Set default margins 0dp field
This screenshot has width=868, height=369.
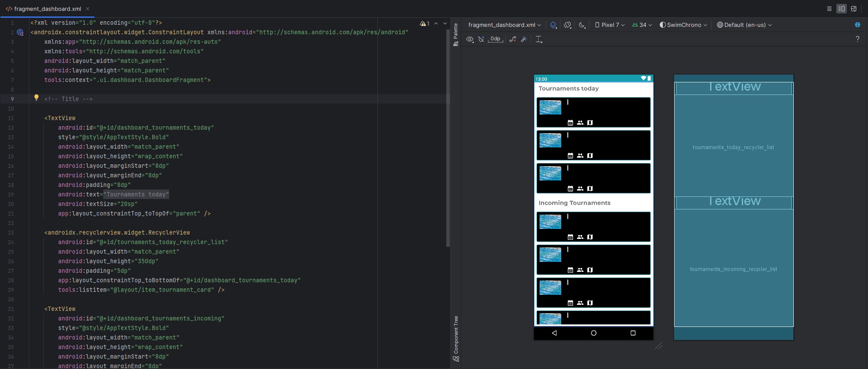[495, 39]
